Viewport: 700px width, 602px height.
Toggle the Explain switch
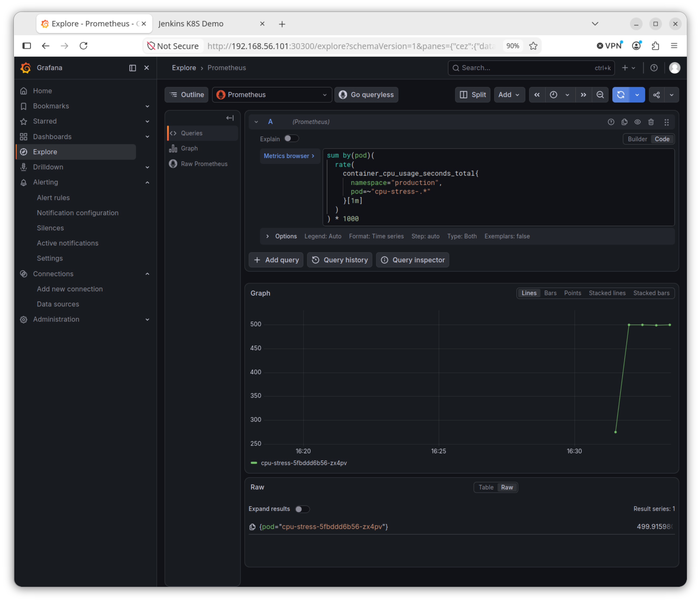(291, 139)
